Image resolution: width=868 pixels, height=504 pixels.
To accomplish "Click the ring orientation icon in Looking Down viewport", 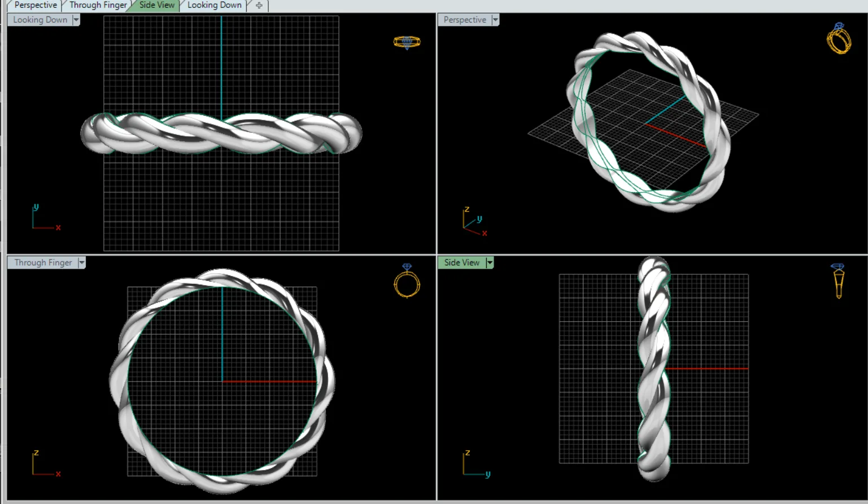I will pyautogui.click(x=407, y=42).
